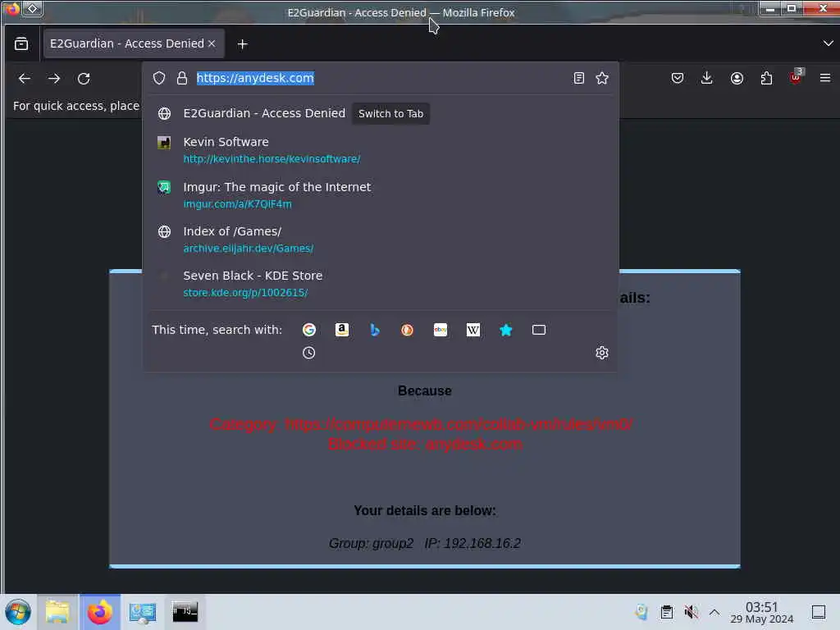Expand hidden system tray icons arrow
Viewport: 840px width, 630px height.
[x=714, y=612]
